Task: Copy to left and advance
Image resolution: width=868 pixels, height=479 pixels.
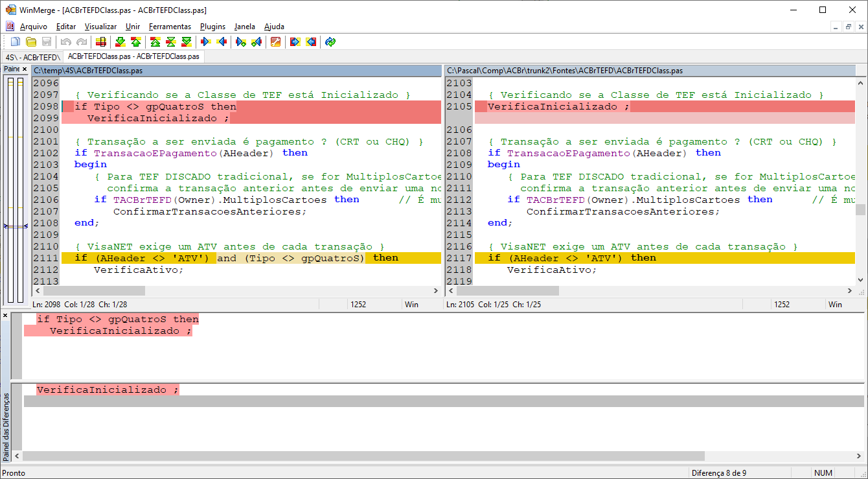Action: point(257,42)
